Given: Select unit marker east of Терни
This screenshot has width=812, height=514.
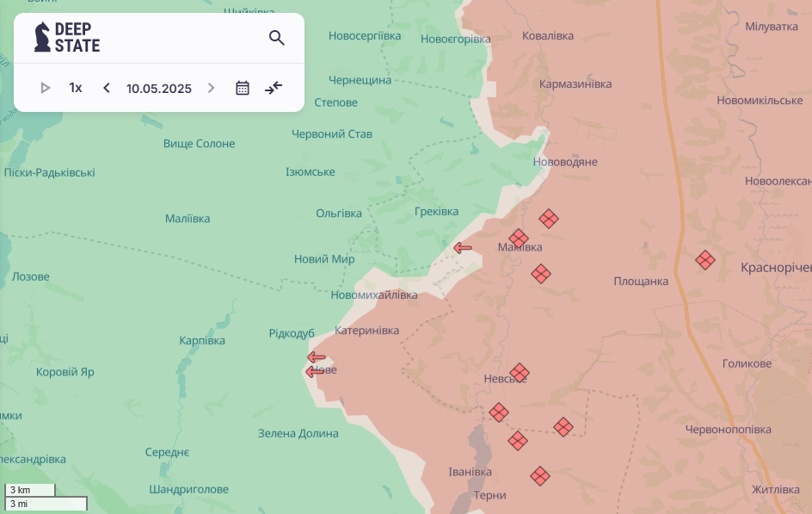Looking at the screenshot, I should click(x=540, y=476).
